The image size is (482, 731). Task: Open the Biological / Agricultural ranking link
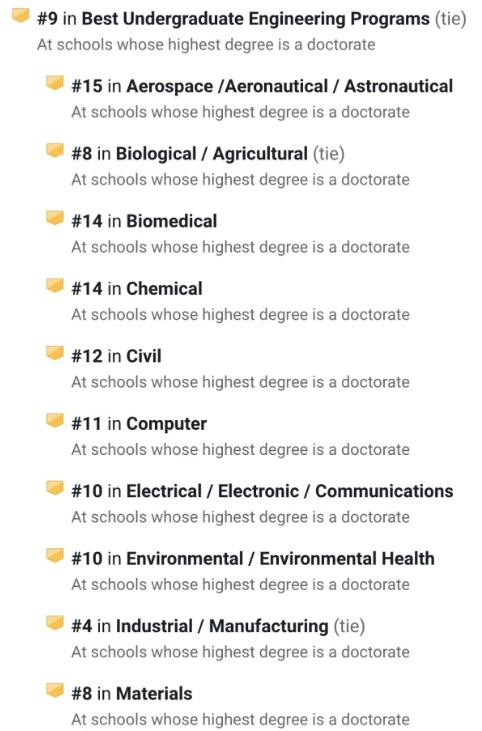212,154
